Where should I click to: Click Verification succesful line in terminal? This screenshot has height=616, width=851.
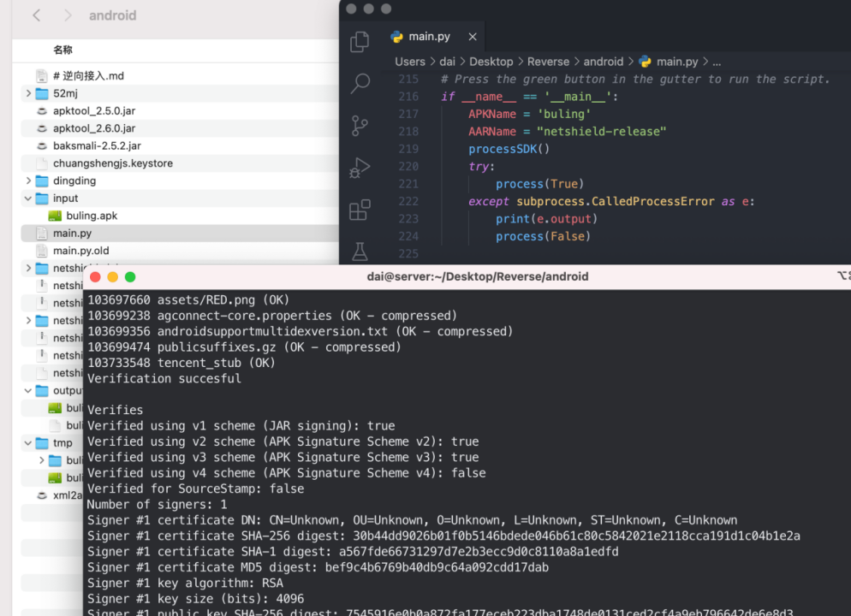point(164,378)
